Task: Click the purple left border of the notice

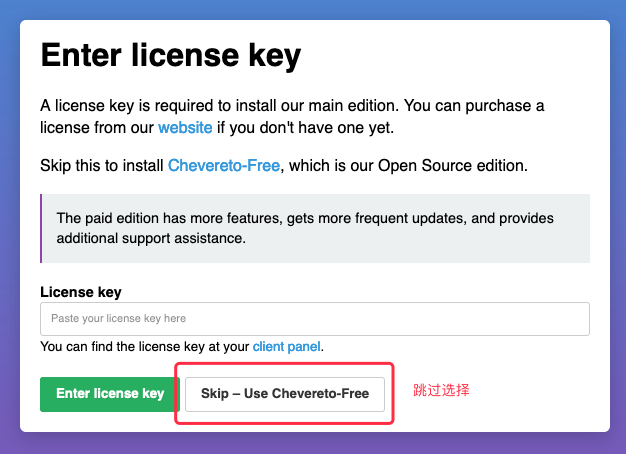Action: click(42, 229)
